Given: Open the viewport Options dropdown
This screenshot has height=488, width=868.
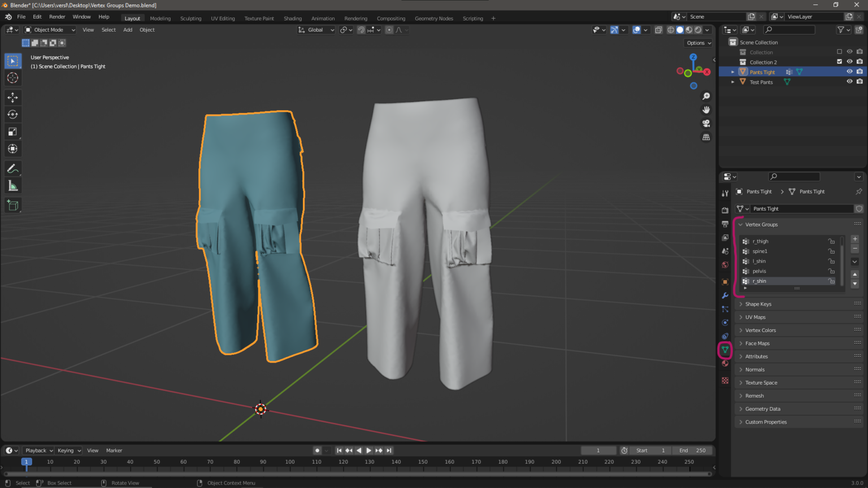Looking at the screenshot, I should click(698, 43).
